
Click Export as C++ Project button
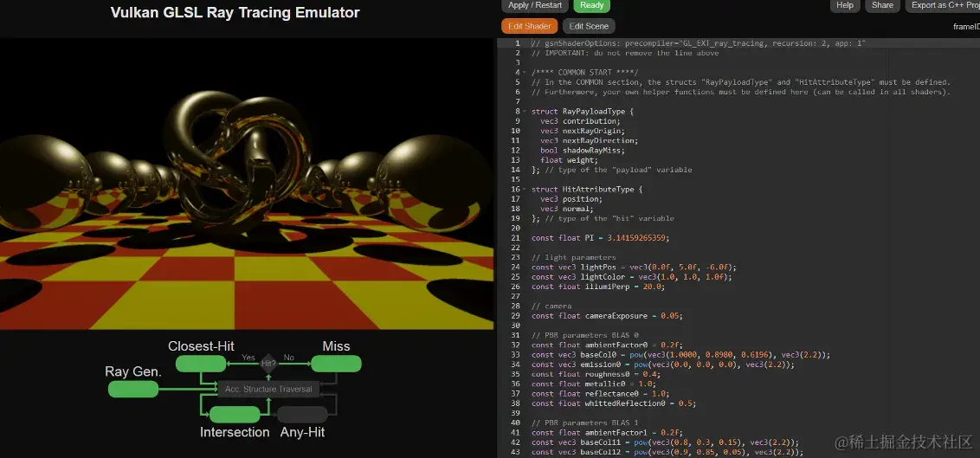pos(943,5)
